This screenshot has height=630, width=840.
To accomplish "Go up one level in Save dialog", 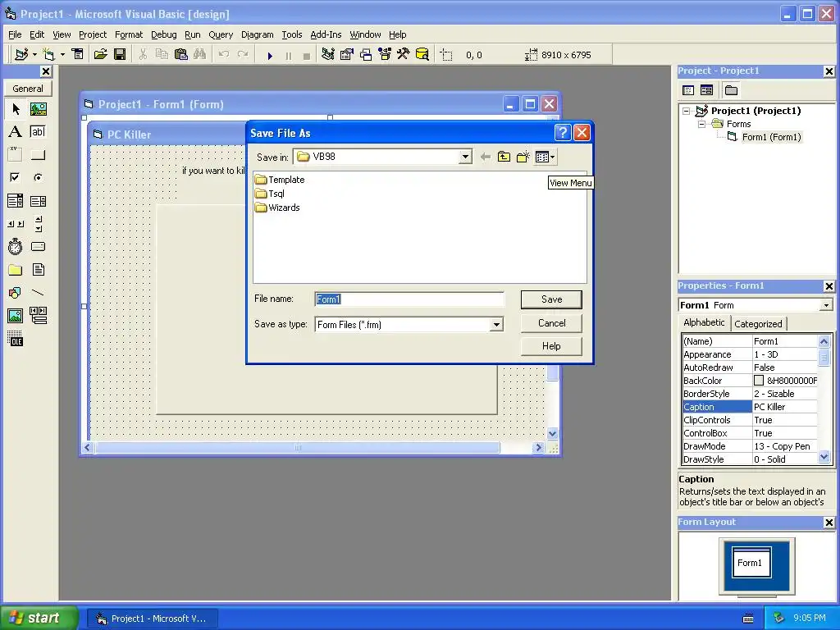I will (504, 157).
